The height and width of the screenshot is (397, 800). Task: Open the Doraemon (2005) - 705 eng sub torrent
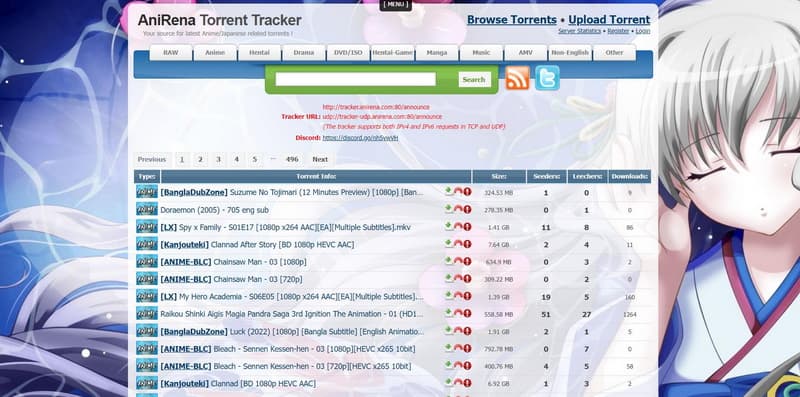[x=214, y=210]
